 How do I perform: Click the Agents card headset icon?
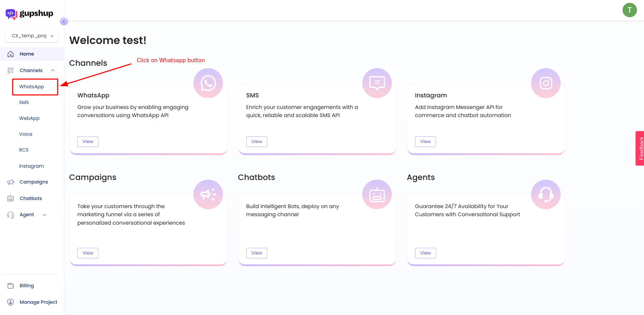click(x=546, y=194)
